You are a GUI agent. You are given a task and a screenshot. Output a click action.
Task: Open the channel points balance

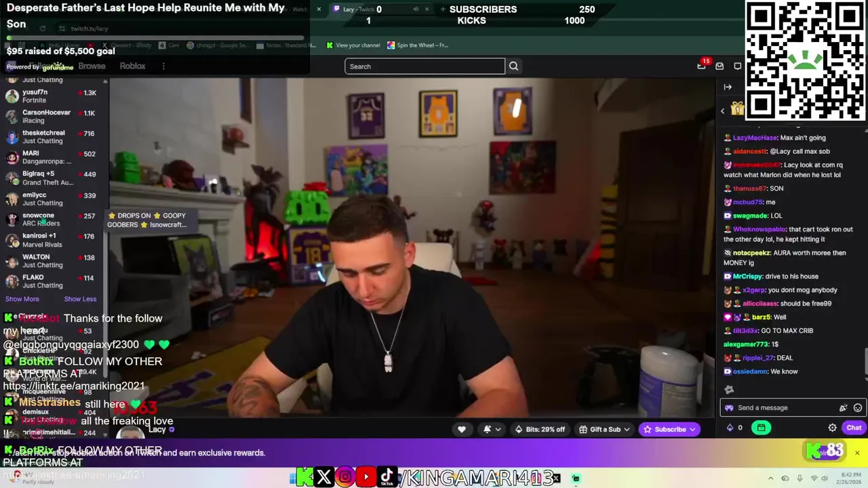click(734, 428)
